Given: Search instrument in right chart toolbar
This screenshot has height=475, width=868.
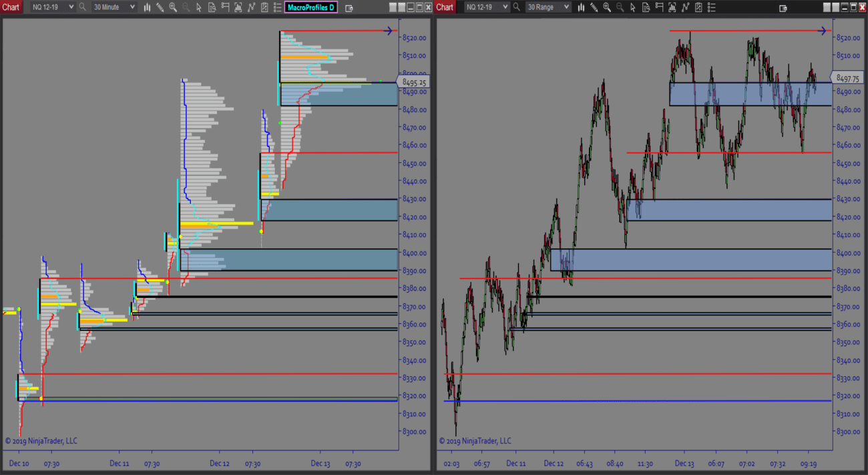Looking at the screenshot, I should point(517,7).
